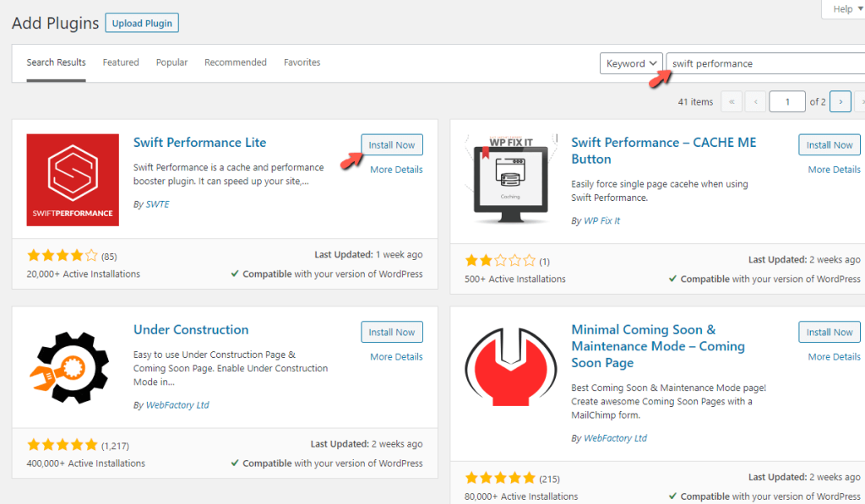Click the Swift Performance Lite star rating
The height and width of the screenshot is (504, 865).
63,256
